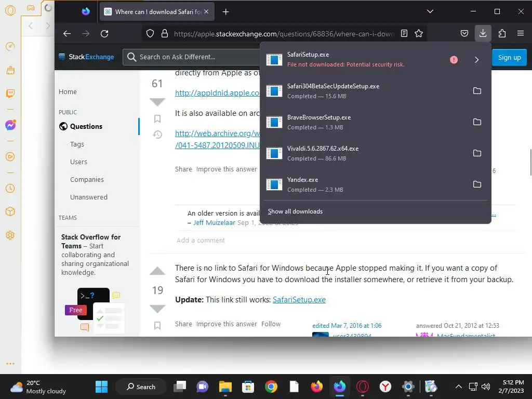Open Google Chrome from the taskbar
532x399 pixels.
click(x=271, y=387)
